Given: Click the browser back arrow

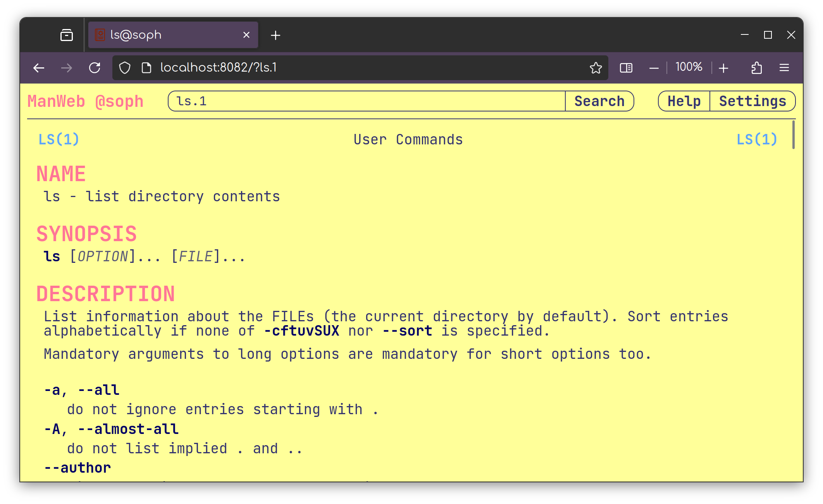Looking at the screenshot, I should [39, 68].
